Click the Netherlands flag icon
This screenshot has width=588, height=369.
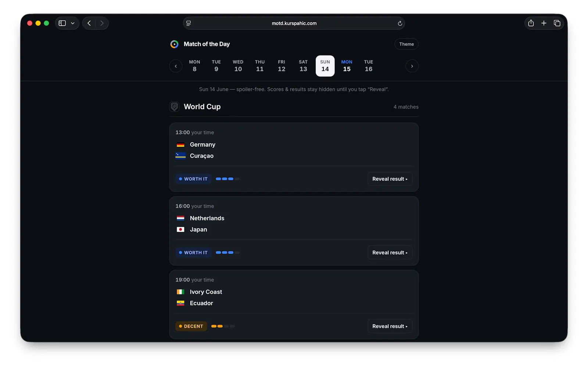[180, 218]
